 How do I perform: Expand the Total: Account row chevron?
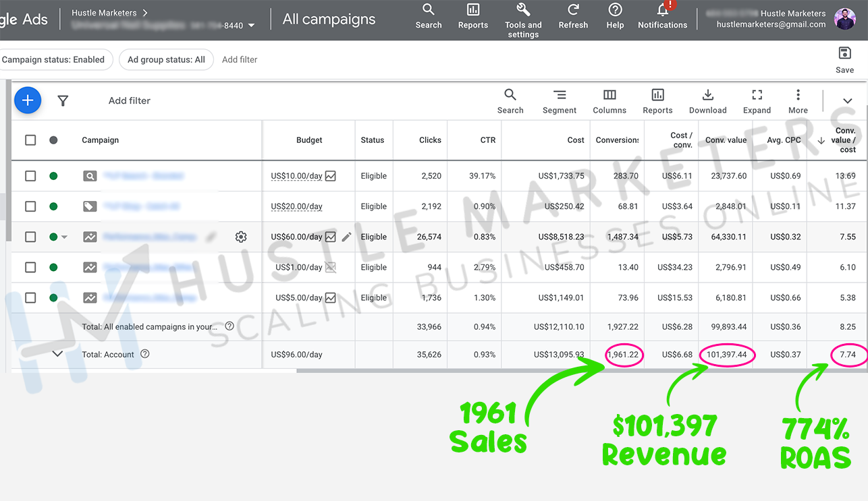pos(57,354)
